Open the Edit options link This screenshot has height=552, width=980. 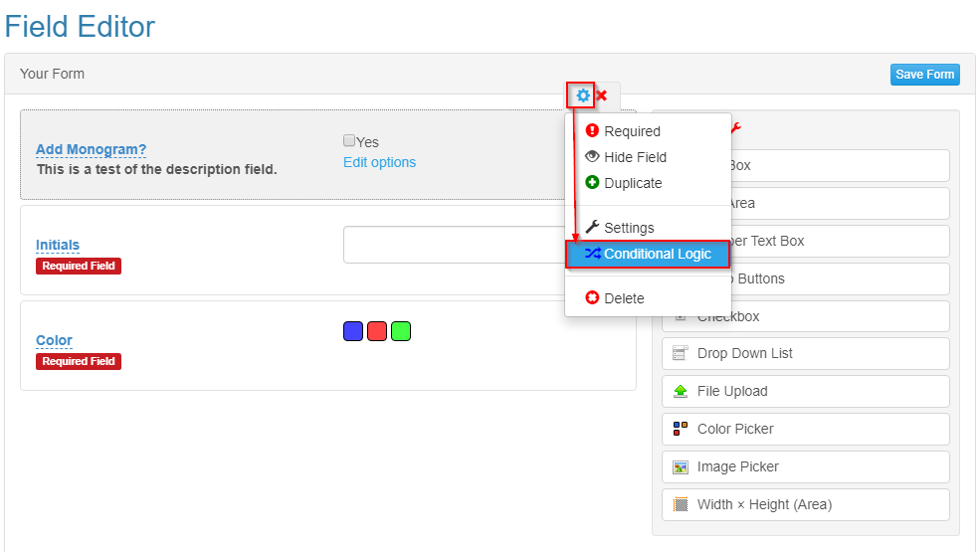[x=379, y=162]
